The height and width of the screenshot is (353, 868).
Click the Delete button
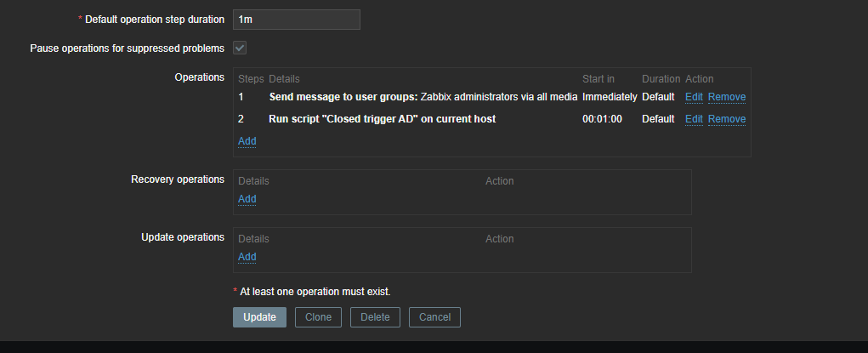click(375, 317)
